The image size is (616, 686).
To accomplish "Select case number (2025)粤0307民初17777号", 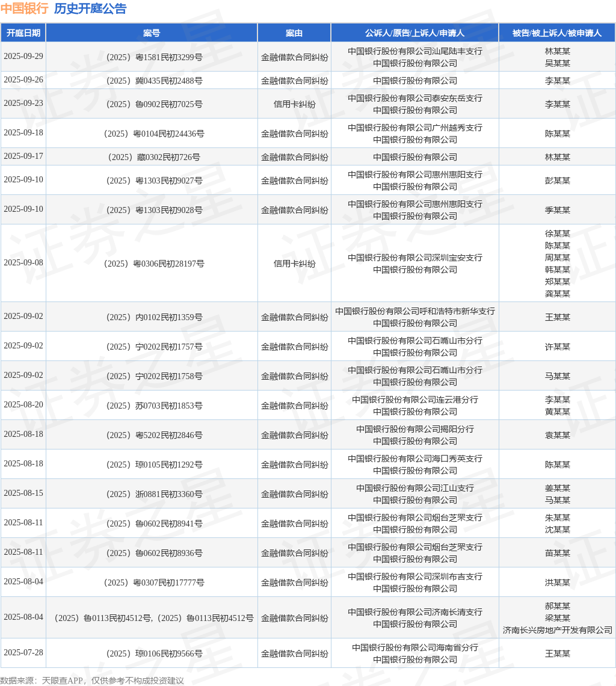I will pos(154,582).
